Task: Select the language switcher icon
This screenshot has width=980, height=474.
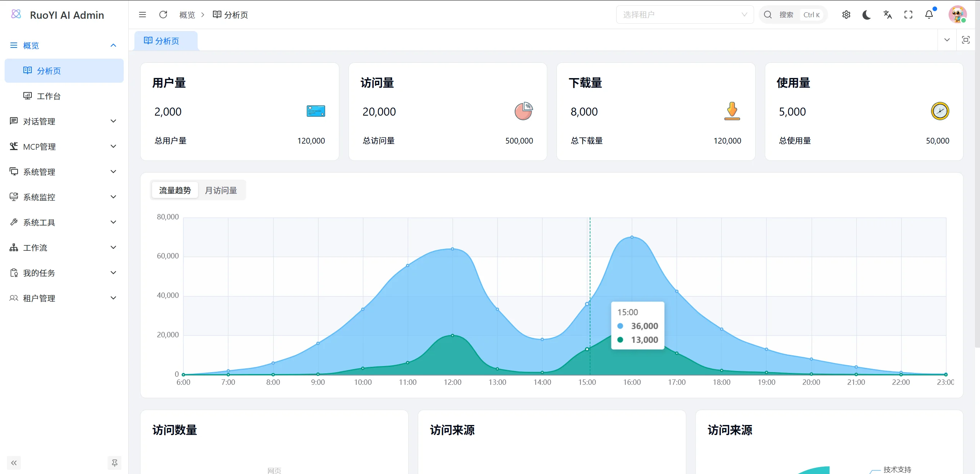Action: click(x=888, y=14)
